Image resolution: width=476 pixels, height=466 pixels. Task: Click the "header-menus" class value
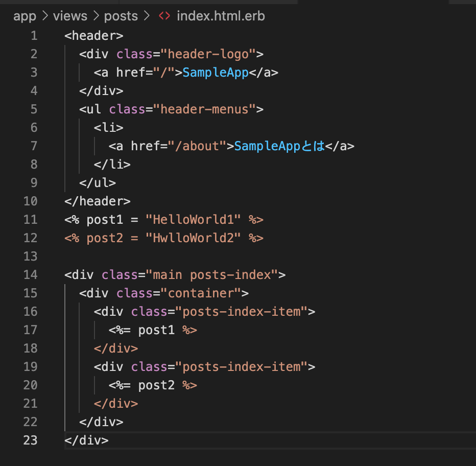click(205, 109)
